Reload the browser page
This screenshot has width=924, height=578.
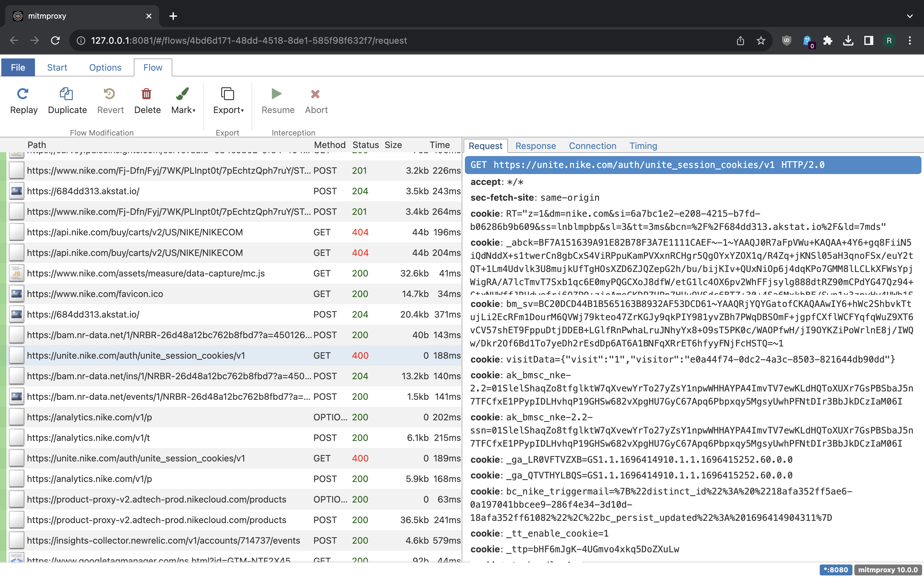[56, 40]
